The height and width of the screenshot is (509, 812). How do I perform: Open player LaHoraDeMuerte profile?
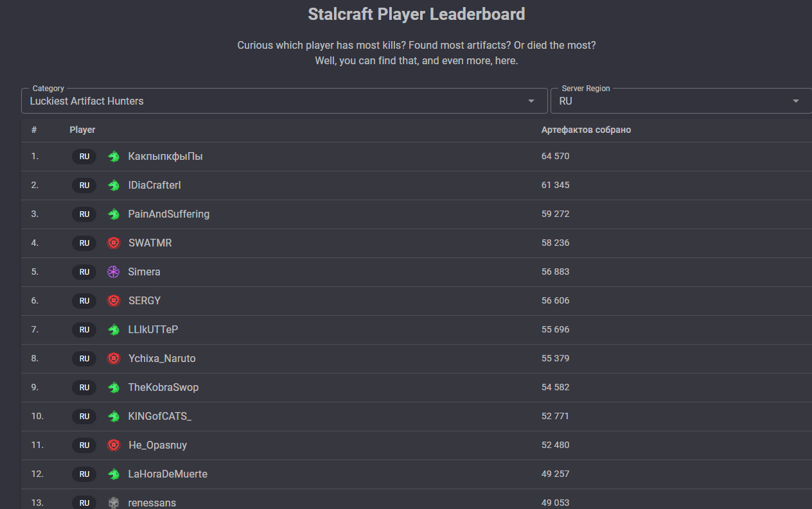[x=168, y=474]
